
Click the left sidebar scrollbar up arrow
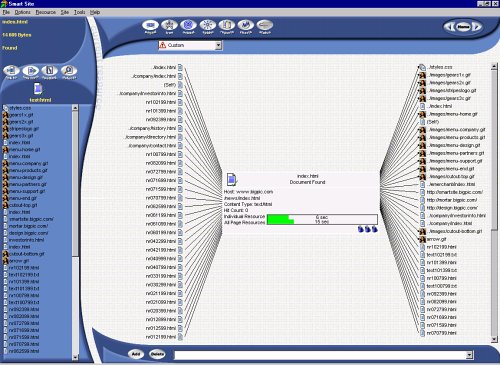(x=75, y=108)
